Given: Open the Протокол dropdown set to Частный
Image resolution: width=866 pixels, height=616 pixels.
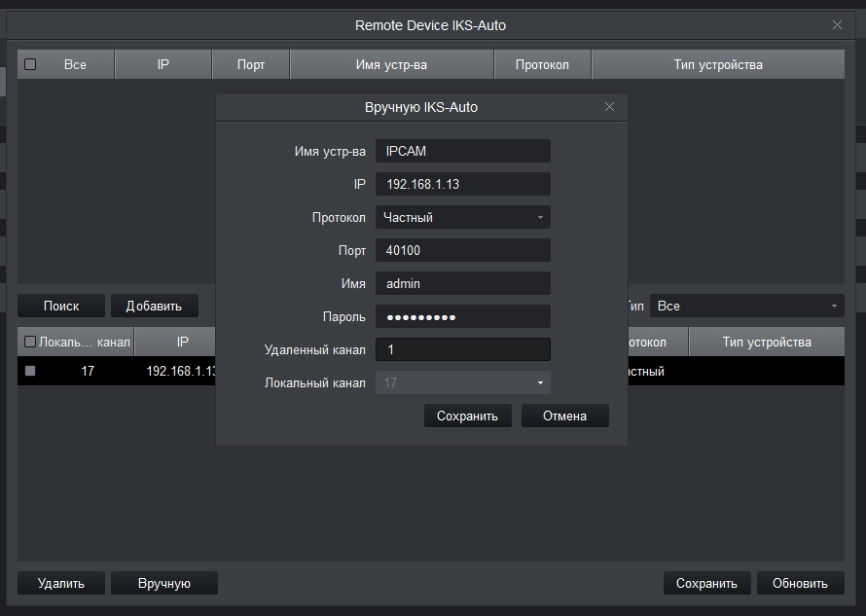Looking at the screenshot, I should pos(462,217).
